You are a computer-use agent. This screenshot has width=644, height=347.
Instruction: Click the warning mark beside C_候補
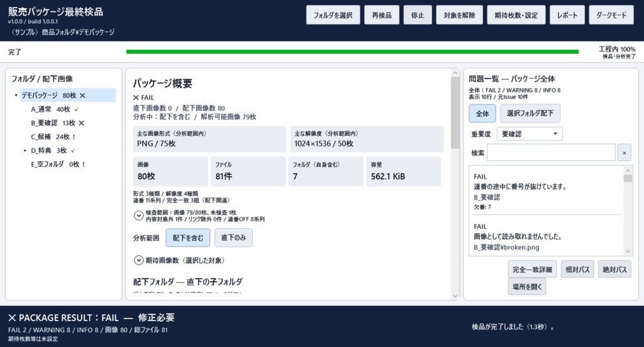[74, 137]
